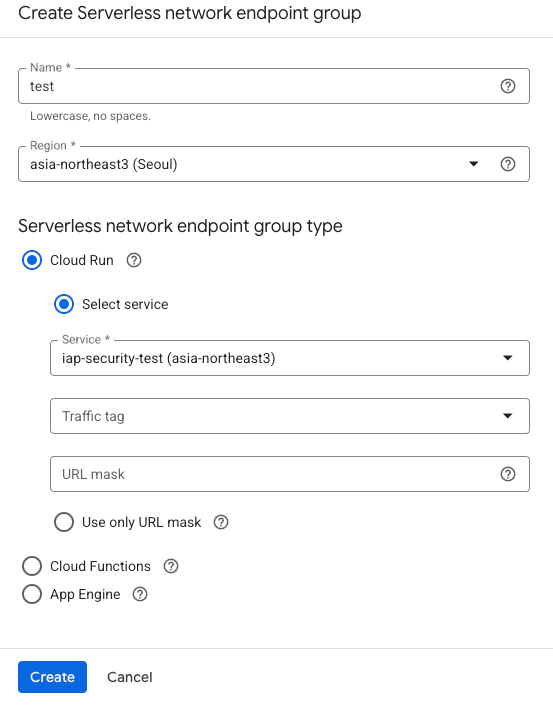553x710 pixels.
Task: Expand the Region dropdown arrow
Action: [x=473, y=164]
